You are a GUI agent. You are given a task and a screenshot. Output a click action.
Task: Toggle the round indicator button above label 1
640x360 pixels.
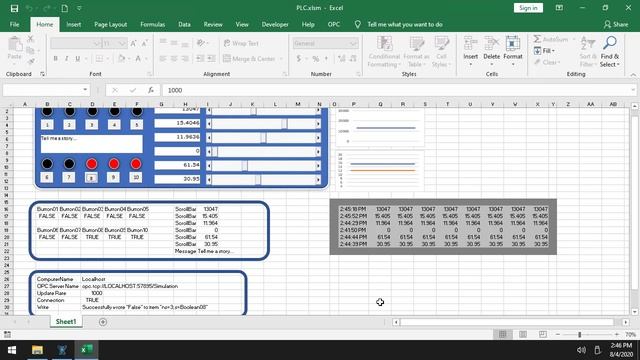tap(47, 111)
